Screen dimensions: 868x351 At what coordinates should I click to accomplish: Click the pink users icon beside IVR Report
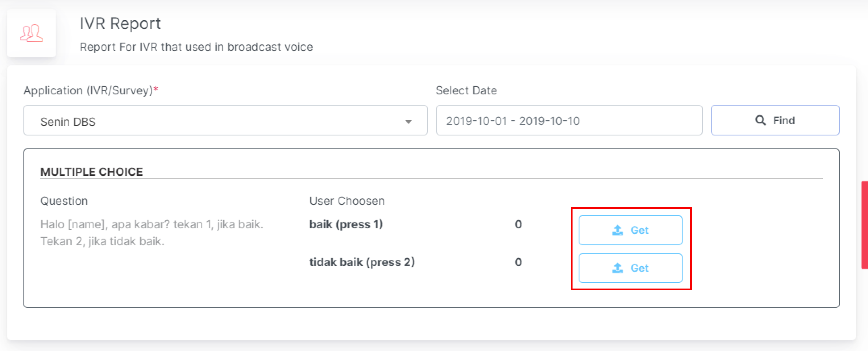tap(31, 33)
